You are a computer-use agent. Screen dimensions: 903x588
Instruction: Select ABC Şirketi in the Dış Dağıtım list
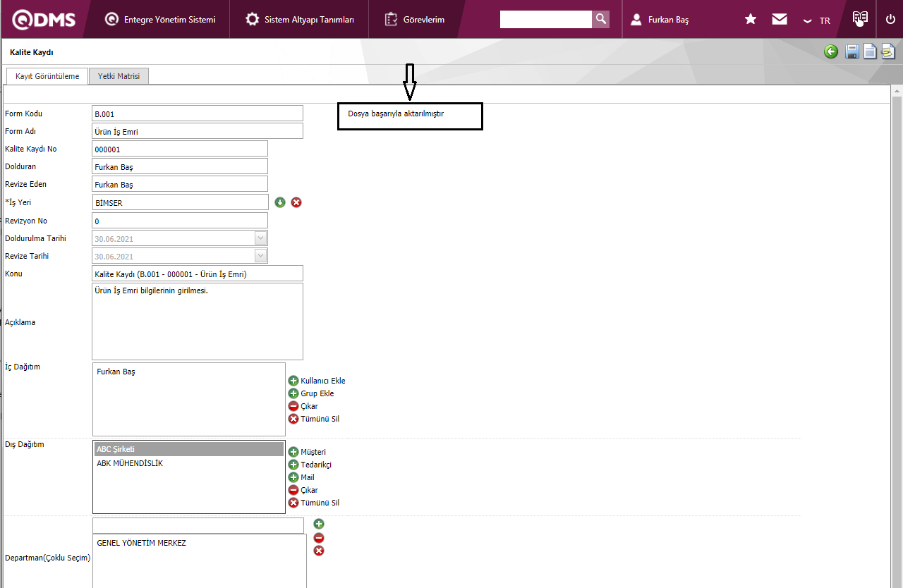coord(189,449)
